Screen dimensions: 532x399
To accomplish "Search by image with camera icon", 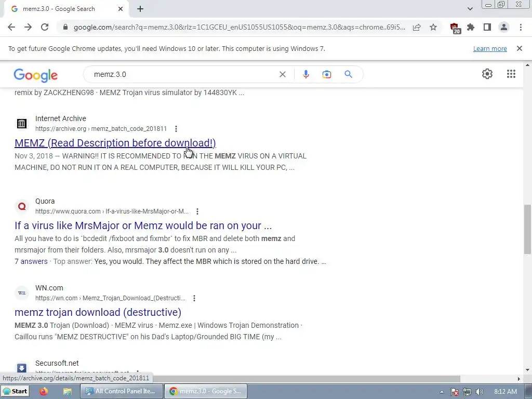I will click(x=326, y=74).
